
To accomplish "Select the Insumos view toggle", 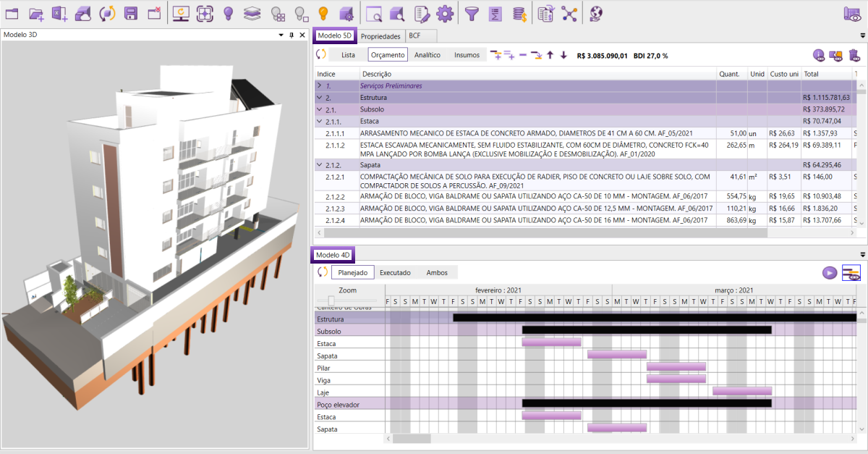I will 467,55.
